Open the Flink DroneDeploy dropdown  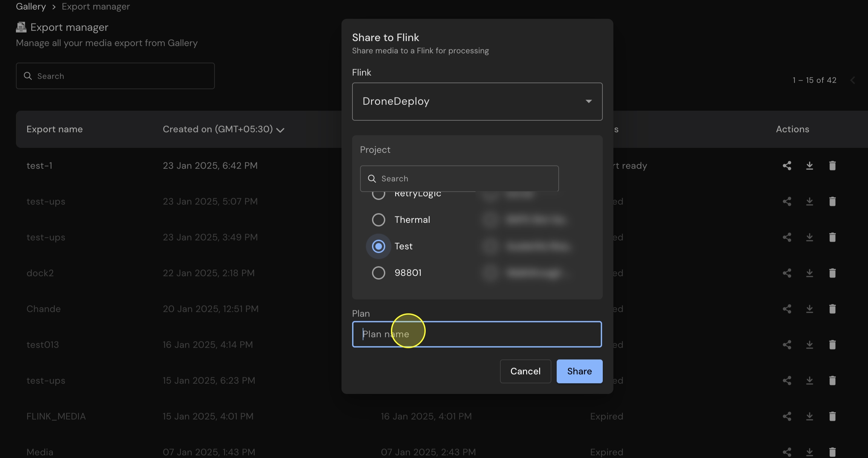click(477, 101)
